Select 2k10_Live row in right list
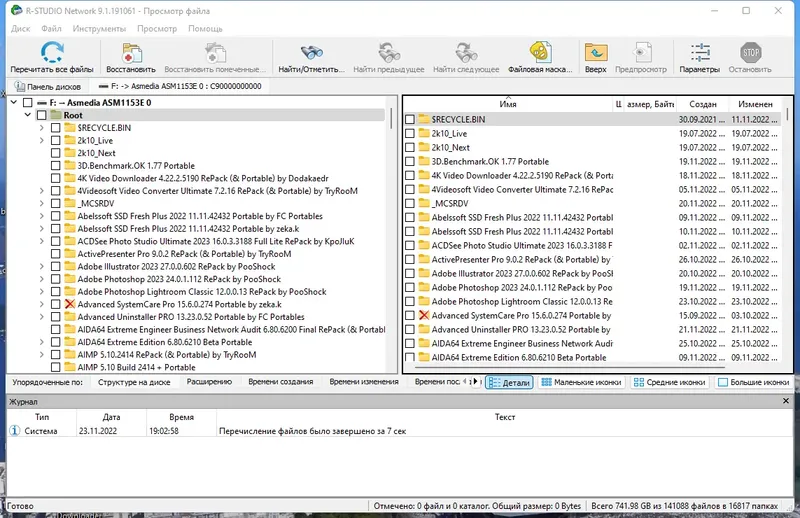800x518 pixels. click(x=594, y=134)
